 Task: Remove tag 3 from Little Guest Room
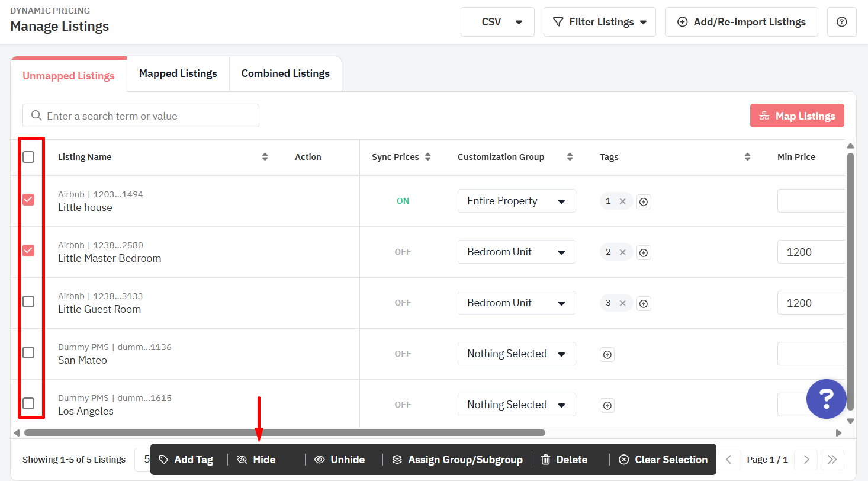click(x=622, y=303)
